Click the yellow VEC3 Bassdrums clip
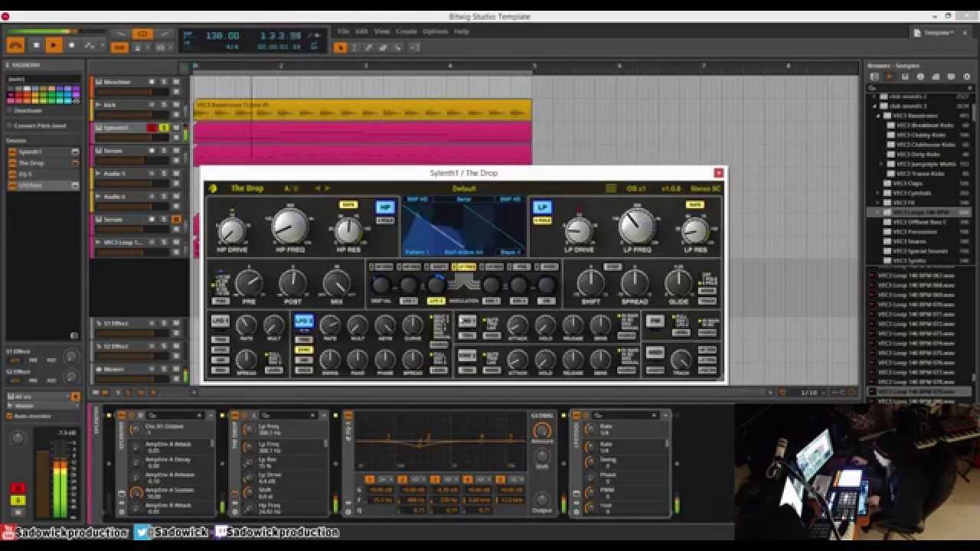This screenshot has width=980, height=551. (362, 110)
